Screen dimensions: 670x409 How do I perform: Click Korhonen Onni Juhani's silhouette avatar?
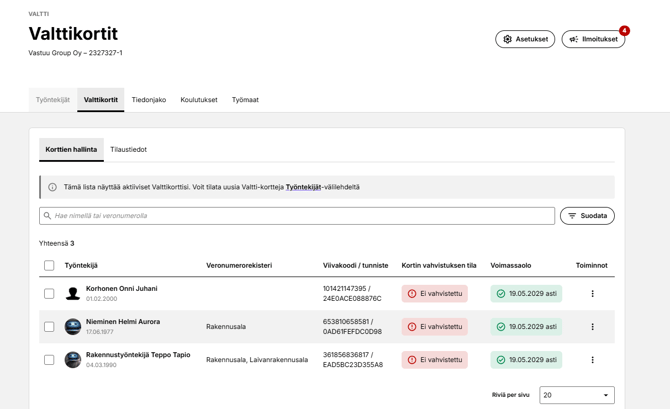coord(73,294)
